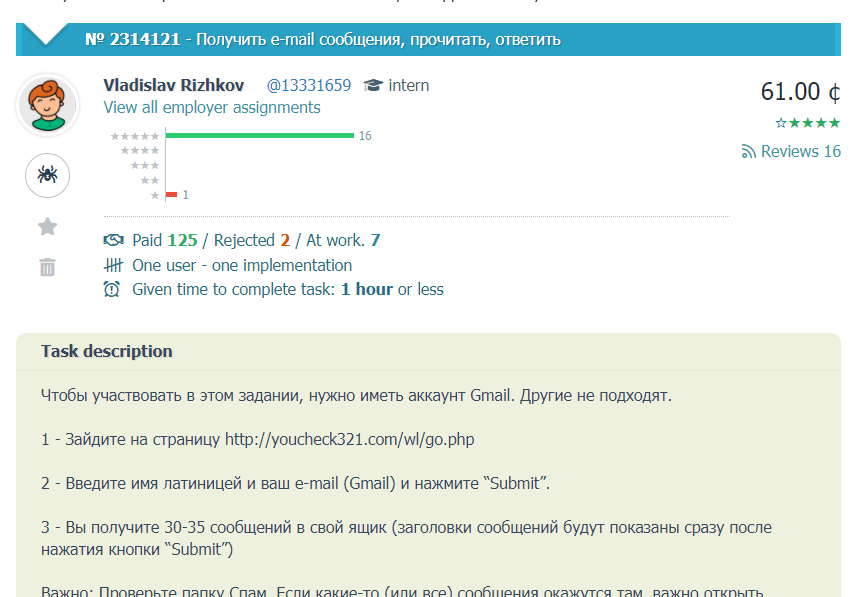This screenshot has width=867, height=597.
Task: Click the spider bug report icon
Action: 47,175
